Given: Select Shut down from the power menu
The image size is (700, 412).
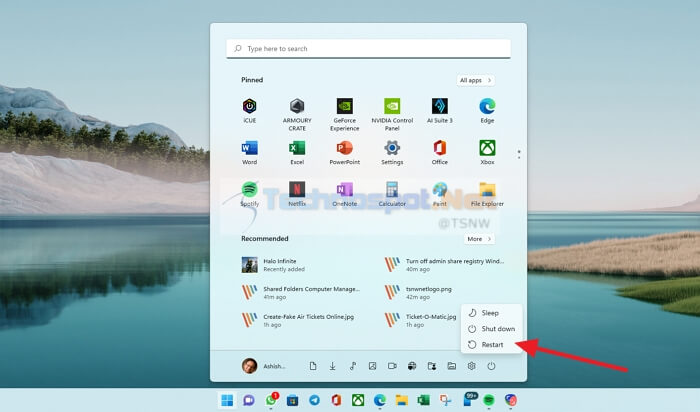Looking at the screenshot, I should (x=491, y=329).
